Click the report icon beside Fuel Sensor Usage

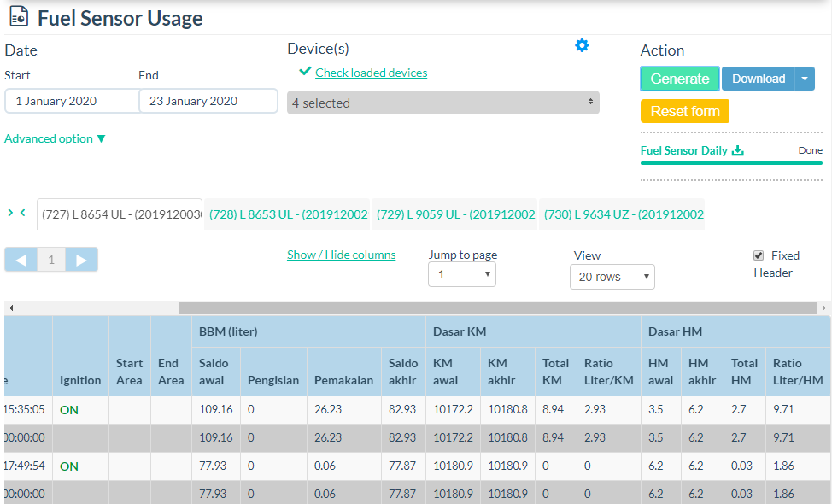tap(18, 17)
